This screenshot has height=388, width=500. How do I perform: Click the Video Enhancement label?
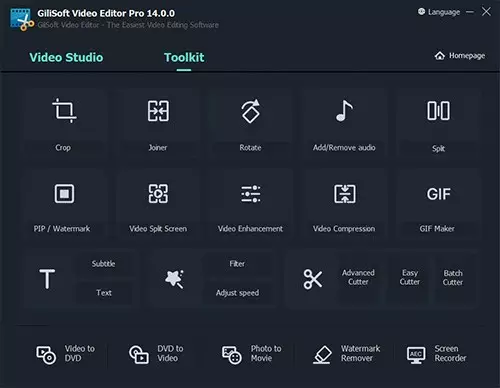click(x=250, y=229)
